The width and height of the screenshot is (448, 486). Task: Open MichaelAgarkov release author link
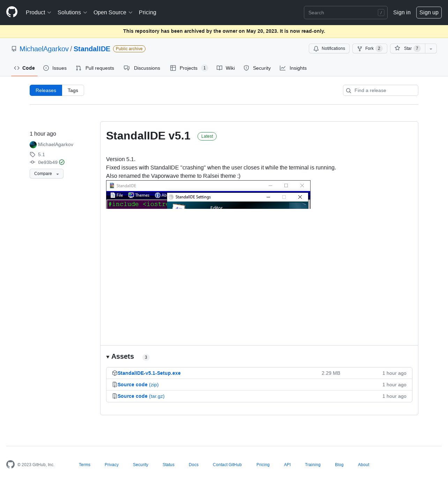click(x=55, y=144)
